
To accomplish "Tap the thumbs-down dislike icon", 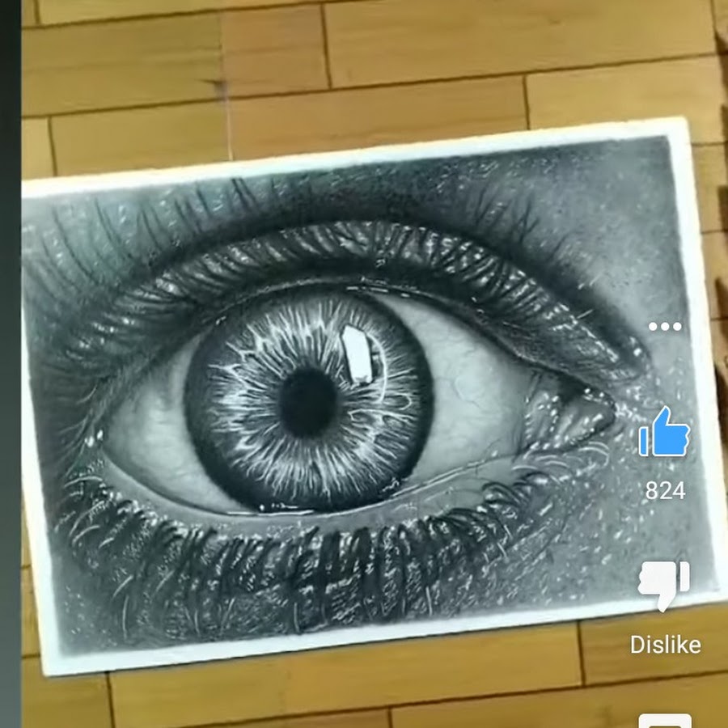I will pyautogui.click(x=664, y=586).
